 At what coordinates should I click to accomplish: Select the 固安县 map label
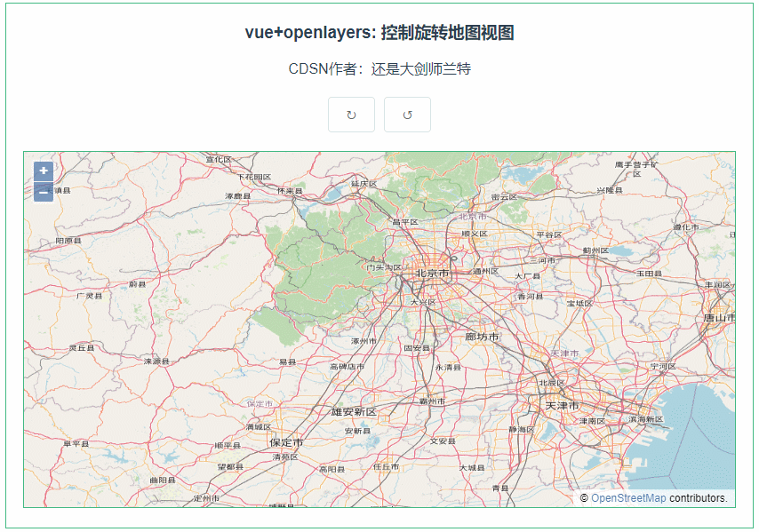click(x=417, y=348)
